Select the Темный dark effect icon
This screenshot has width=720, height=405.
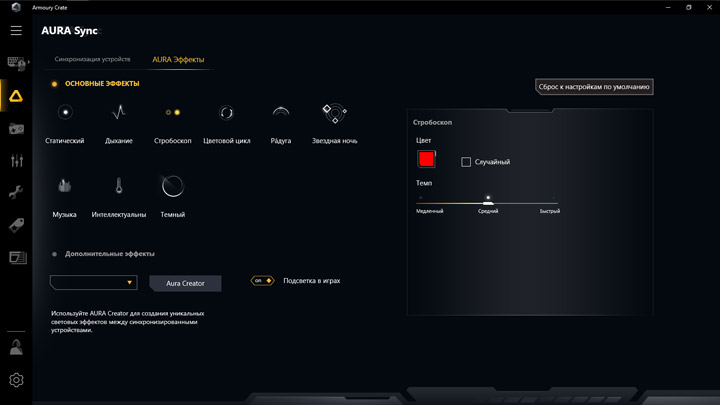(173, 186)
